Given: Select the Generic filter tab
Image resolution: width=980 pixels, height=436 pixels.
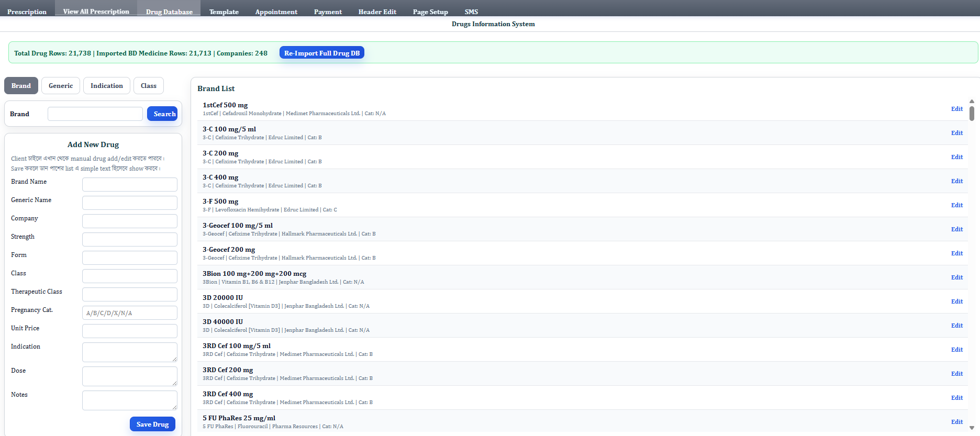Looking at the screenshot, I should (x=61, y=85).
